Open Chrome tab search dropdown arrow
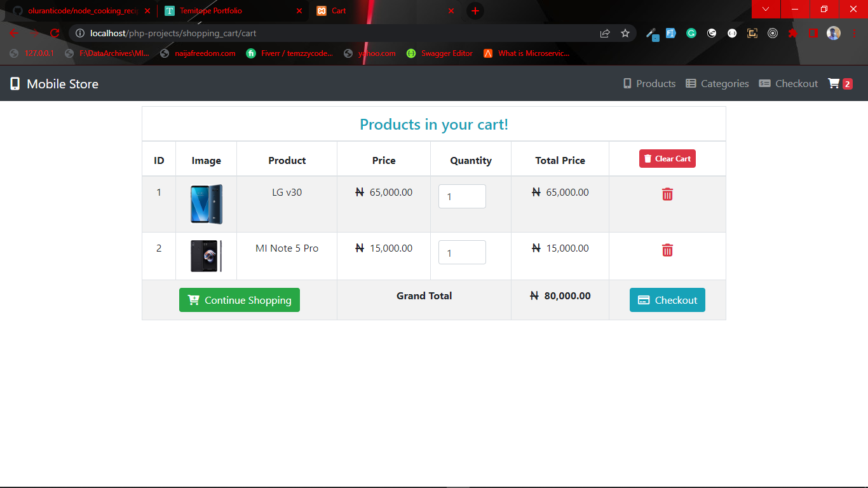868x488 pixels. 766,9
